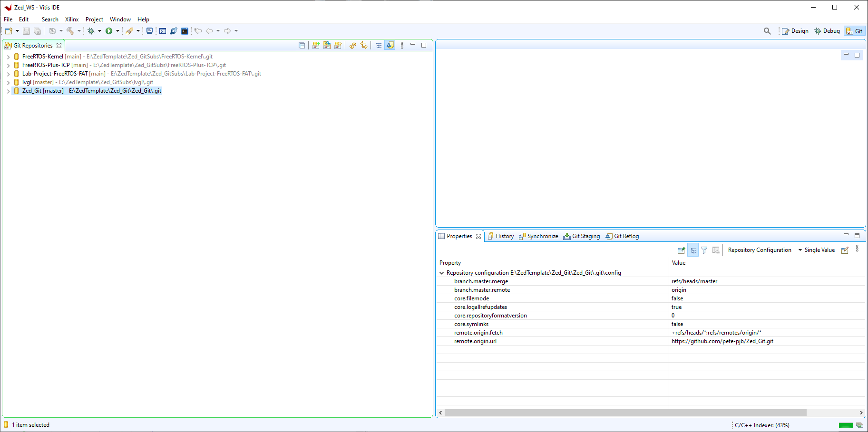The height and width of the screenshot is (432, 868).
Task: Collapse the Repository configuration property group
Action: tap(442, 273)
